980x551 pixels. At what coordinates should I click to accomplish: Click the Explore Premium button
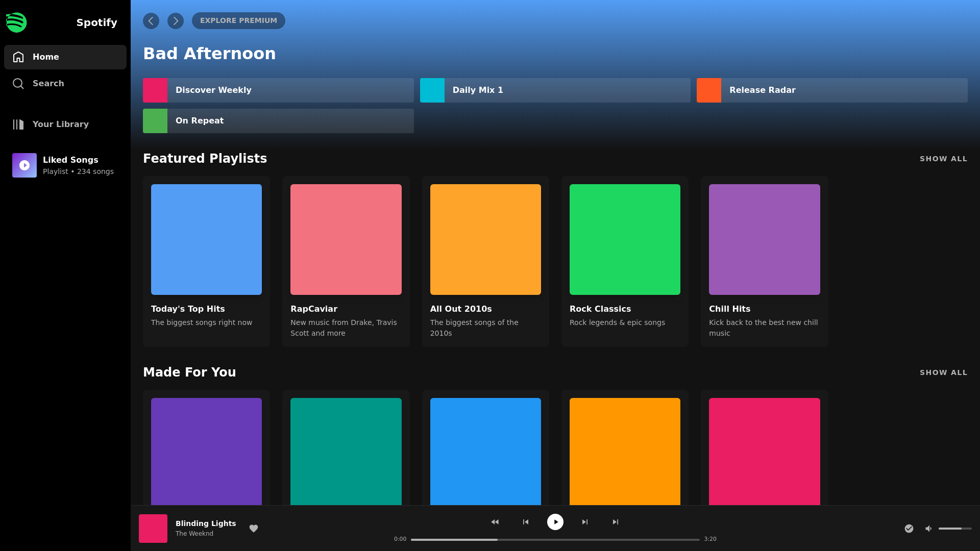(x=238, y=21)
